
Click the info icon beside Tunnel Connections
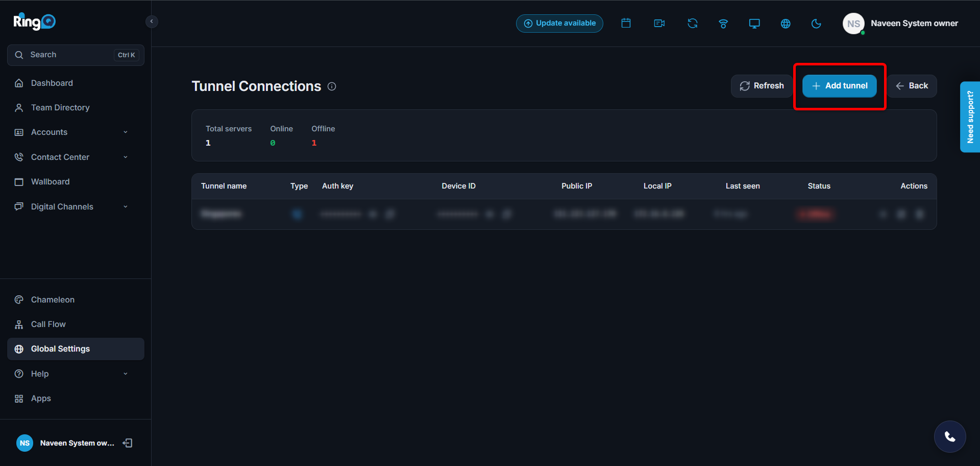pos(332,86)
